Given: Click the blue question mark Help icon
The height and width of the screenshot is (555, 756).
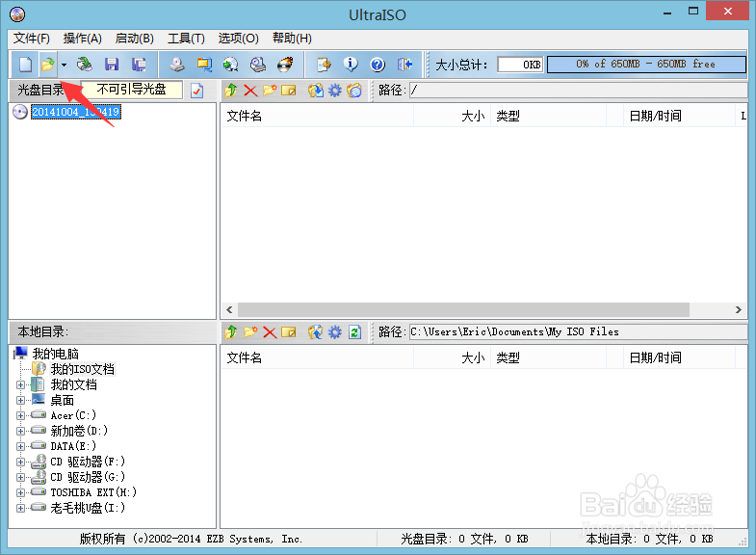Looking at the screenshot, I should click(x=378, y=65).
